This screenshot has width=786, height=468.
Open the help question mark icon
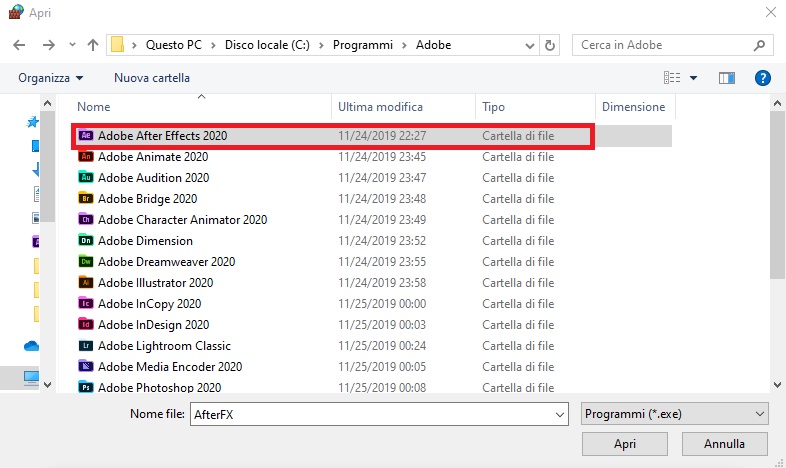[x=762, y=78]
